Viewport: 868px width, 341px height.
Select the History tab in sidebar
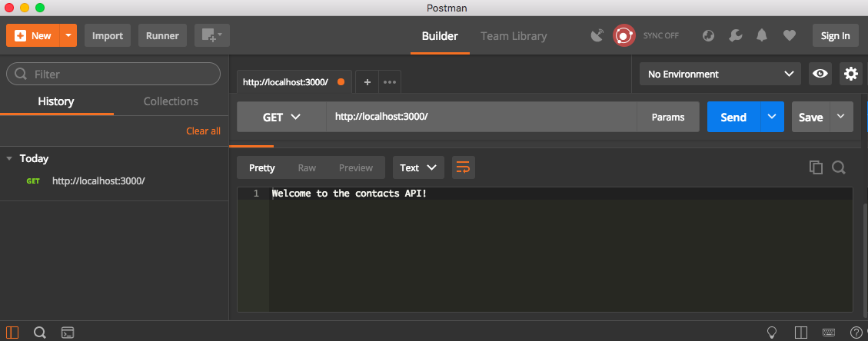[56, 101]
